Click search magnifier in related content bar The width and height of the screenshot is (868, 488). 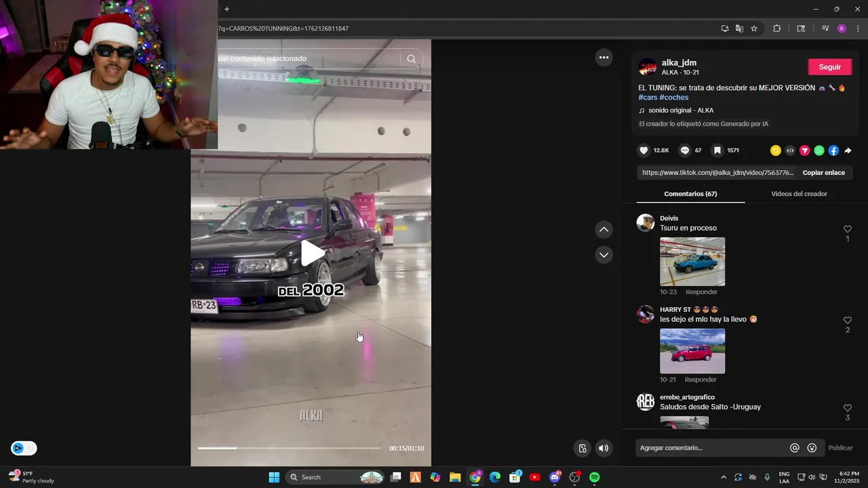coord(411,59)
